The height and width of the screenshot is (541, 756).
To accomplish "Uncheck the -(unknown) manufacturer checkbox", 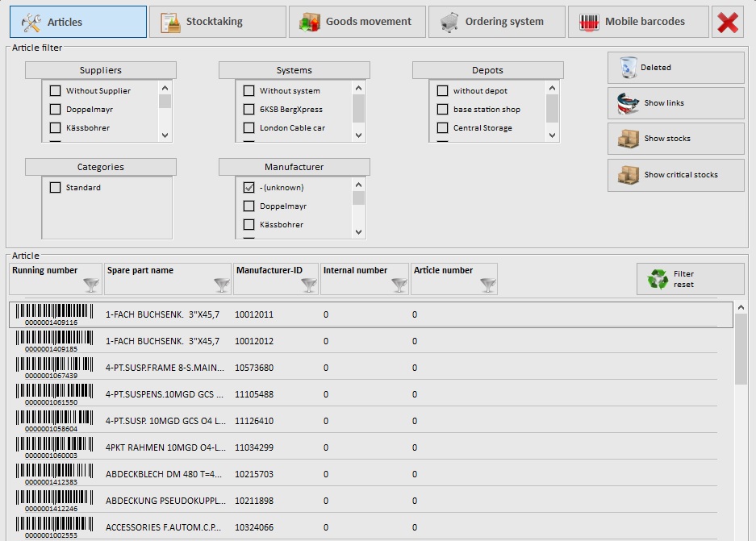I will coord(249,188).
